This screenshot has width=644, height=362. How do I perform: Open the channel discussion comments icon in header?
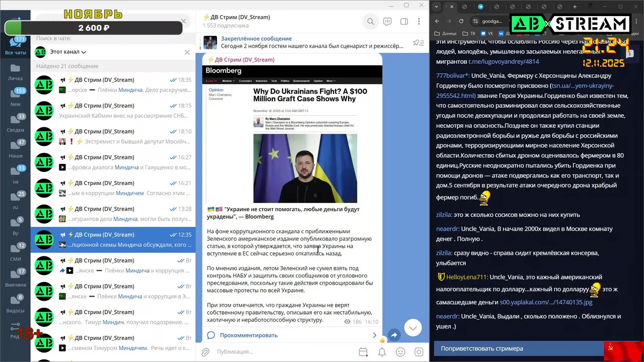(387, 22)
